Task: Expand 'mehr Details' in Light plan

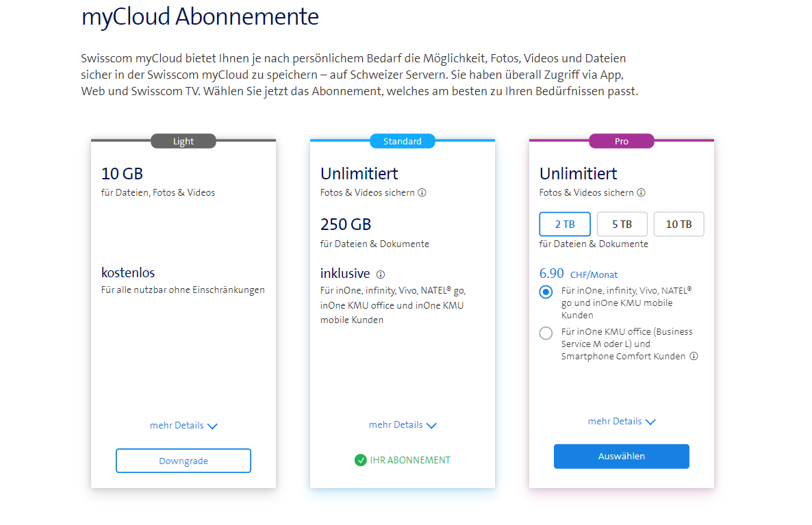Action: 183,426
